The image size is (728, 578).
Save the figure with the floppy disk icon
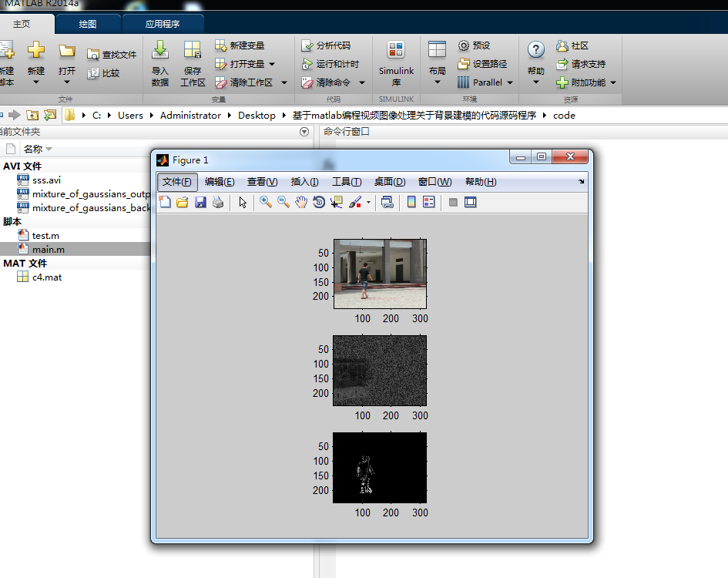200,202
